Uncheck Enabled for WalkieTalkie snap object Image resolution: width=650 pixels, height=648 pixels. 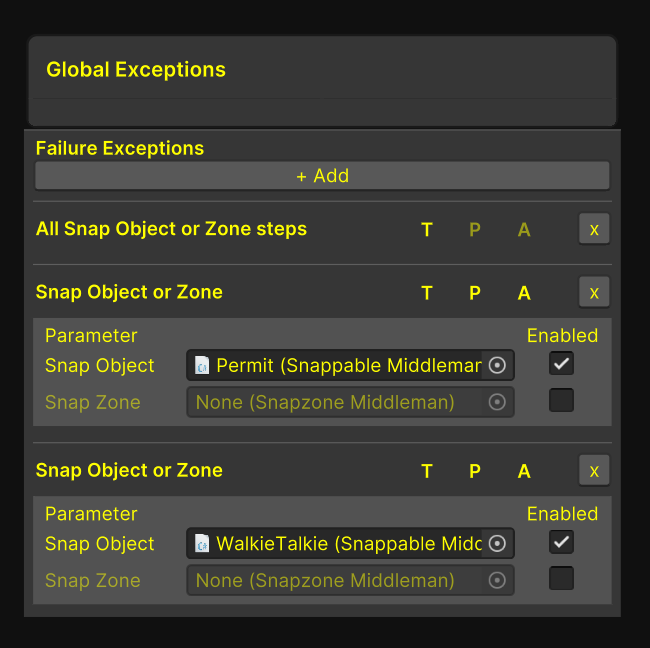[x=561, y=542]
